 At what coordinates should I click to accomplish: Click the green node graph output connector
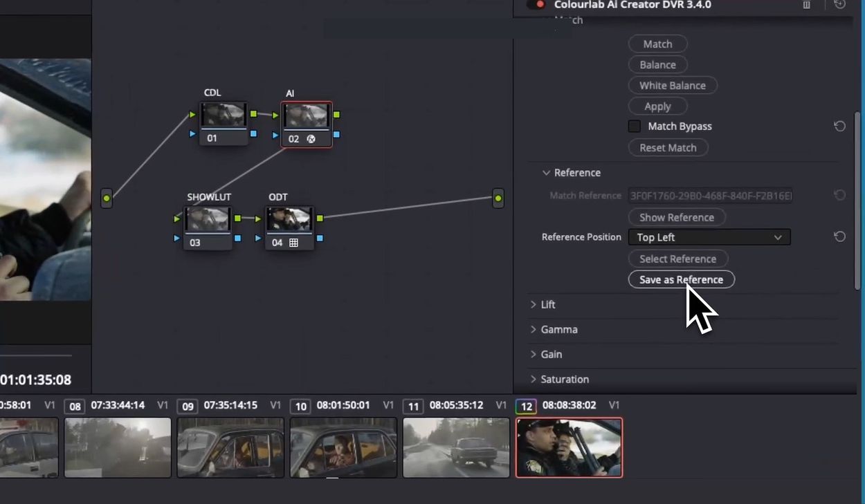[x=498, y=198]
